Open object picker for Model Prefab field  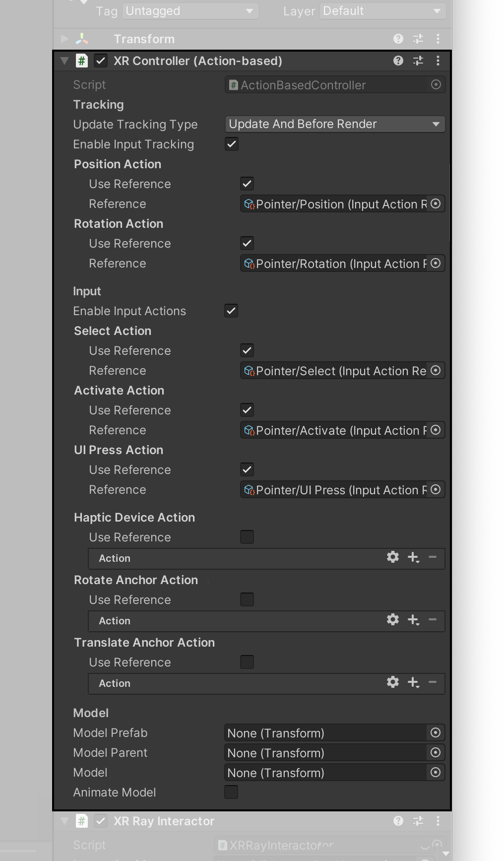point(436,733)
